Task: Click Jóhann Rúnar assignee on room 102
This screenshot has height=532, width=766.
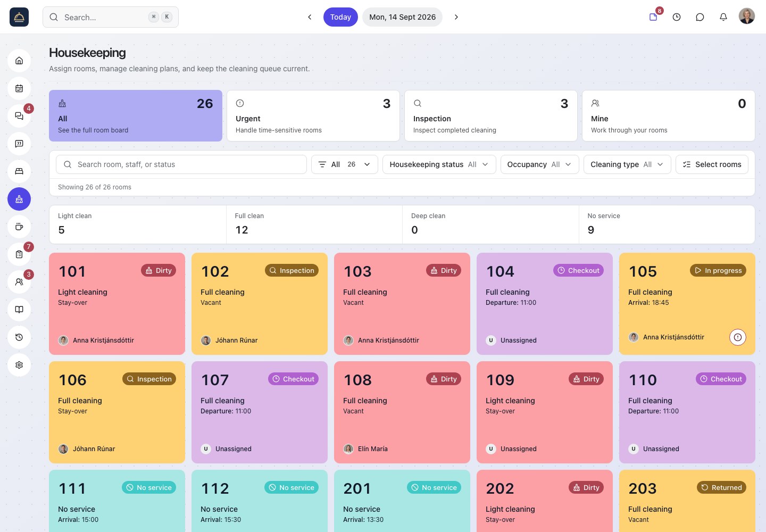Action: click(229, 340)
